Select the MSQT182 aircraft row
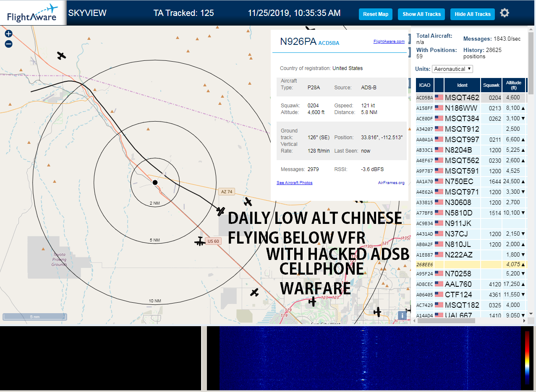The image size is (536, 392). tap(471, 305)
